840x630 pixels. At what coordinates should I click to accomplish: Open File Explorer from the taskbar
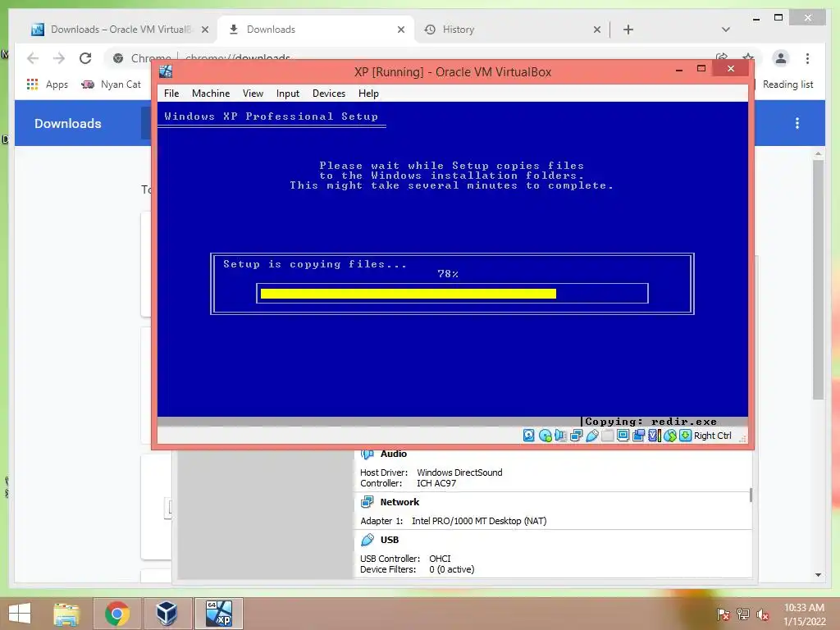coord(66,614)
